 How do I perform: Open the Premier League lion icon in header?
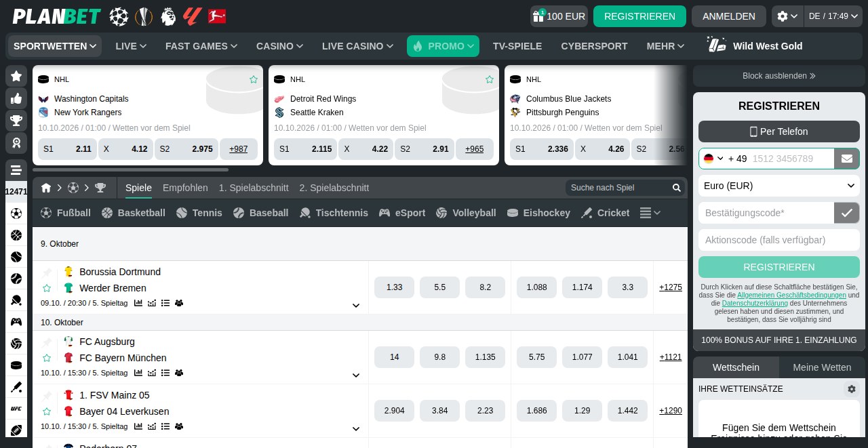pos(168,16)
